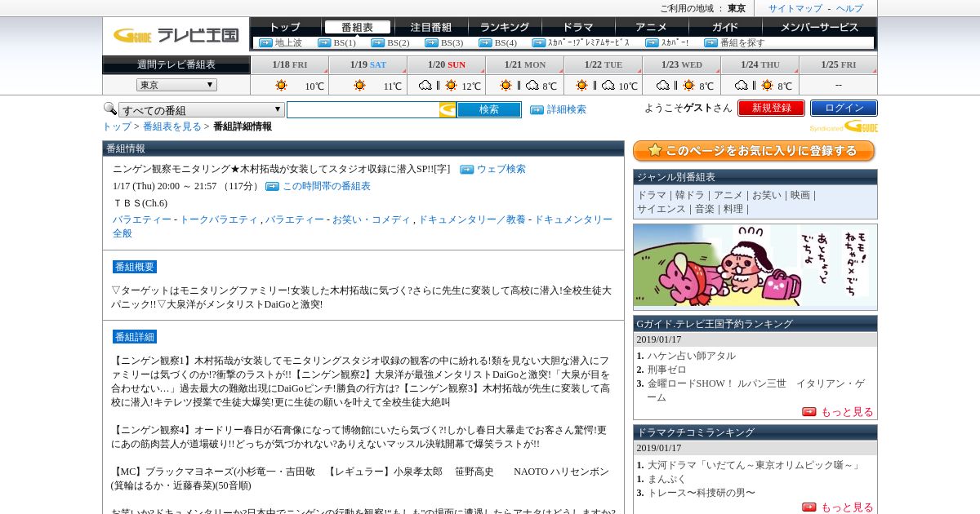Open the サイトマップ link
The height and width of the screenshot is (514, 980).
795,8
